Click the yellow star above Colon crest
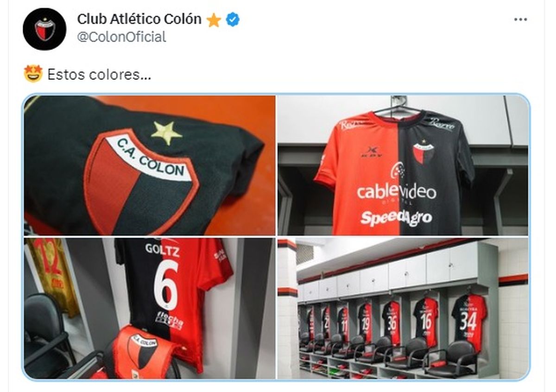 point(166,133)
